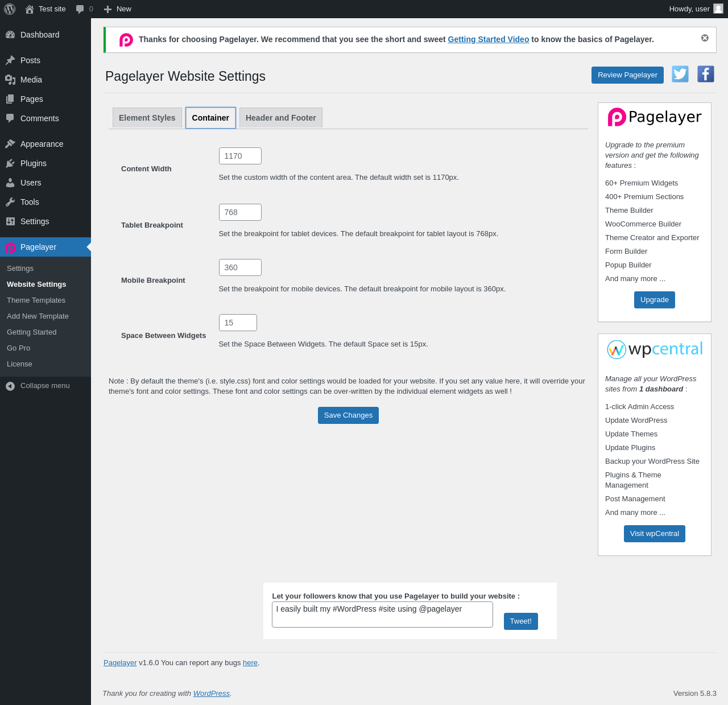Click the 'WooCommerce Builder' feature text
Image resolution: width=728 pixels, height=705 pixels.
coord(643,224)
